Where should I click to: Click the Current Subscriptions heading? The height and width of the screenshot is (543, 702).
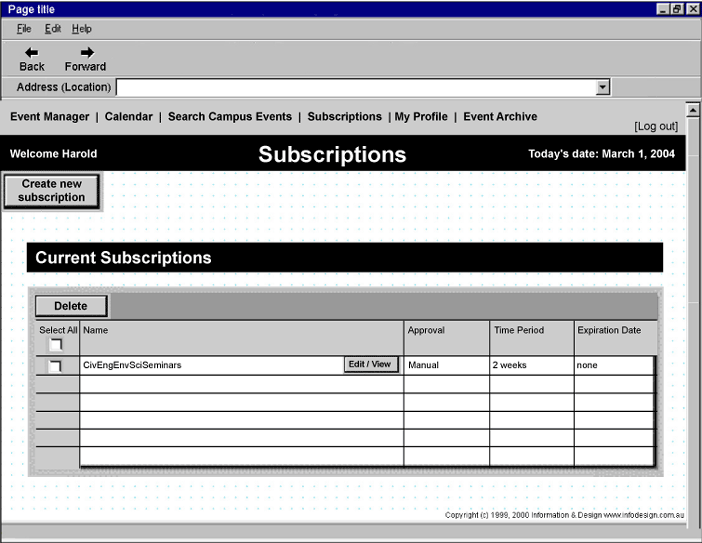[x=123, y=257]
